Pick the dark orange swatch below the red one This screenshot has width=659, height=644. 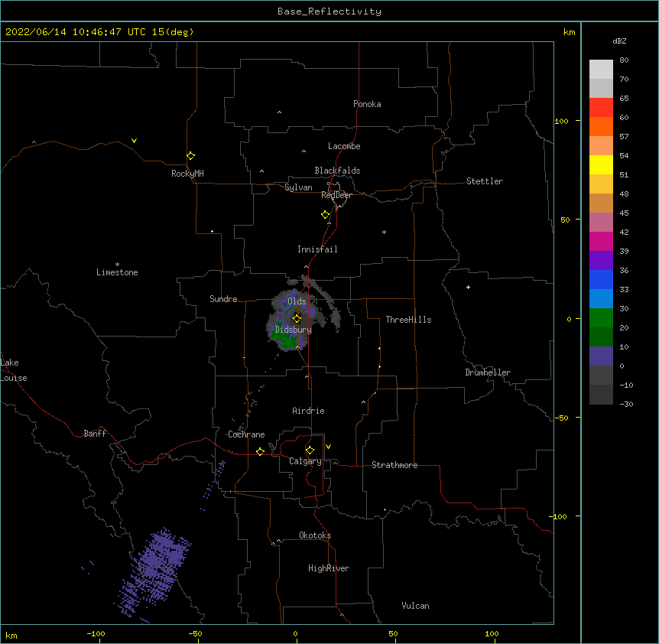[601, 126]
